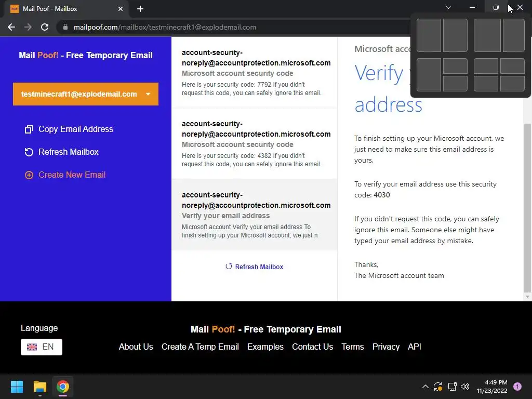Viewport: 532px width, 399px height.
Task: Choose left half of two-column snap layout
Action: click(429, 35)
